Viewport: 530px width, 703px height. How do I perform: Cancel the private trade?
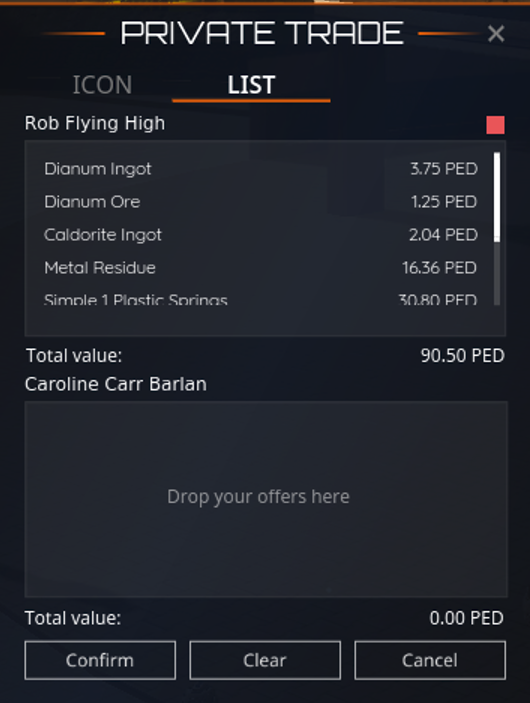point(430,660)
